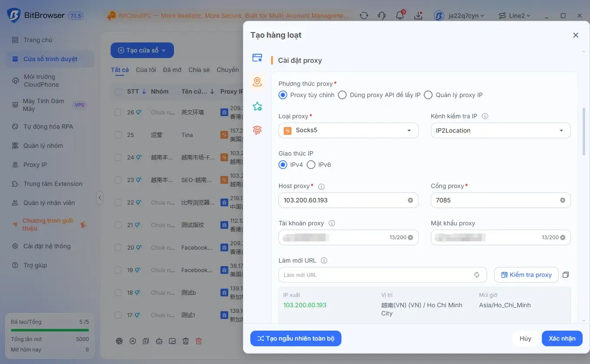Clear the Cổng proxy field
Viewport: 590px width, 364px height.
563,200
